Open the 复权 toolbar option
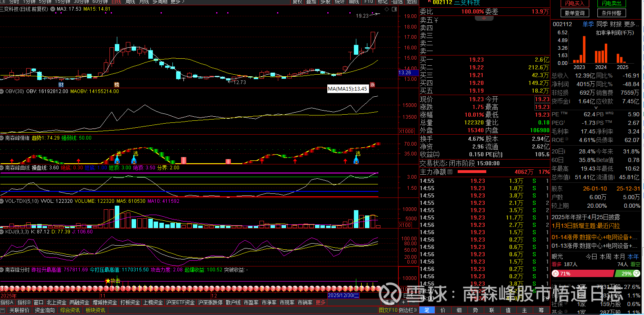The image size is (644, 315). pyautogui.click(x=297, y=2)
